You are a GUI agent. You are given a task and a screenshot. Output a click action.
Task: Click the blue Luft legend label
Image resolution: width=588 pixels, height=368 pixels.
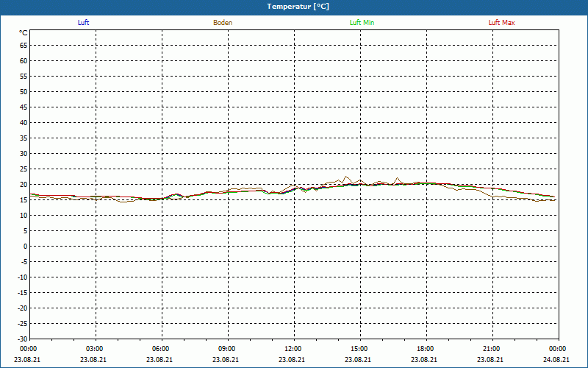(x=83, y=23)
